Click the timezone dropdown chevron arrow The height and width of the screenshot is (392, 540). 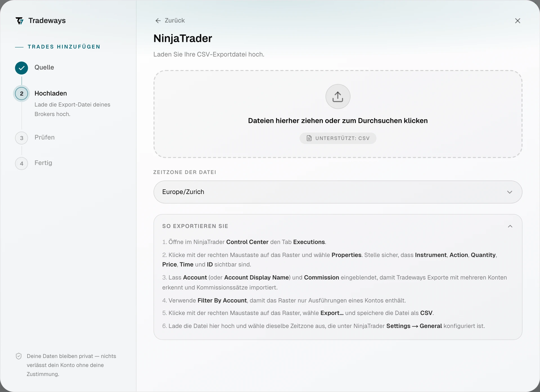pyautogui.click(x=510, y=192)
